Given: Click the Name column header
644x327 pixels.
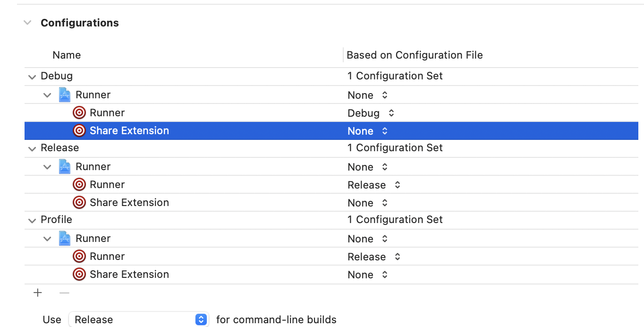Looking at the screenshot, I should click(x=66, y=55).
